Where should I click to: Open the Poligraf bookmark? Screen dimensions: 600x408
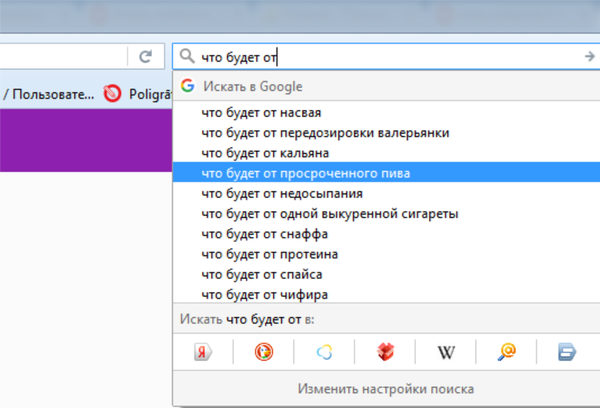coord(130,94)
